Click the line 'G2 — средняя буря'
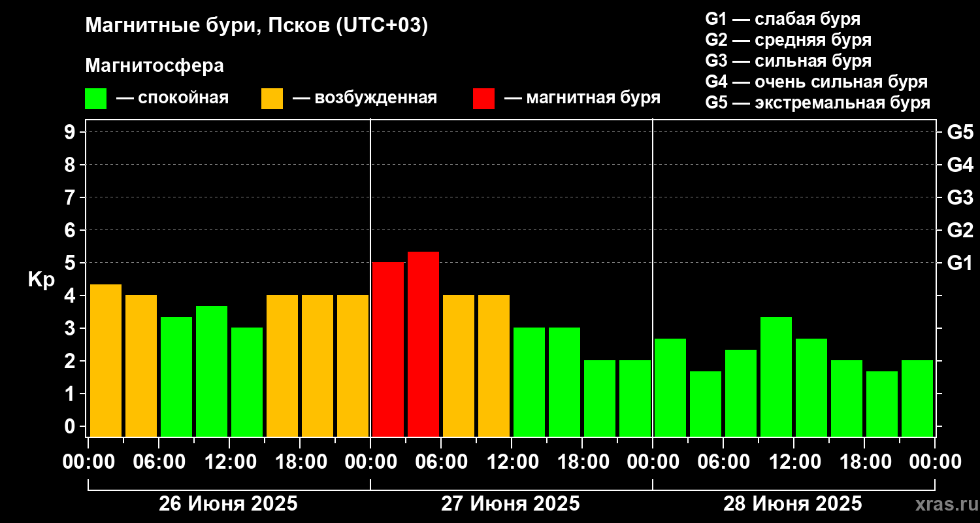 pos(788,40)
